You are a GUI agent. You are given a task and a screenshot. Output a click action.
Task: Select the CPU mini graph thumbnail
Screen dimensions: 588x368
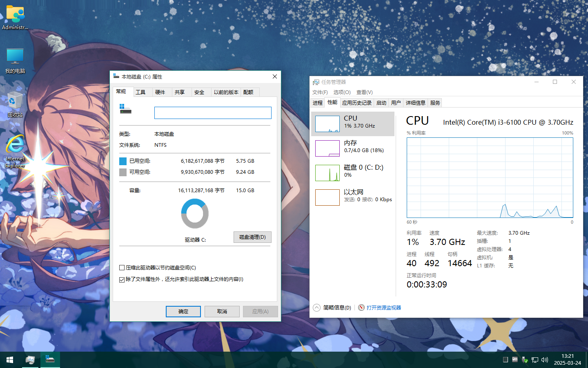click(x=327, y=124)
